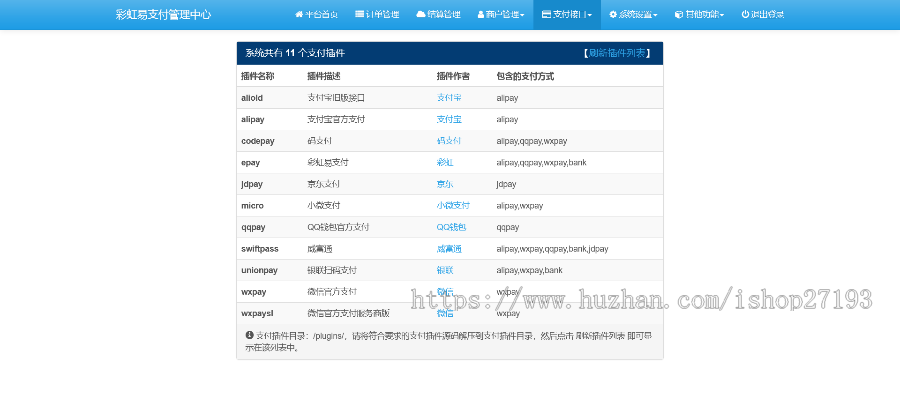Open the 系统设置 dropdown menu

click(633, 14)
